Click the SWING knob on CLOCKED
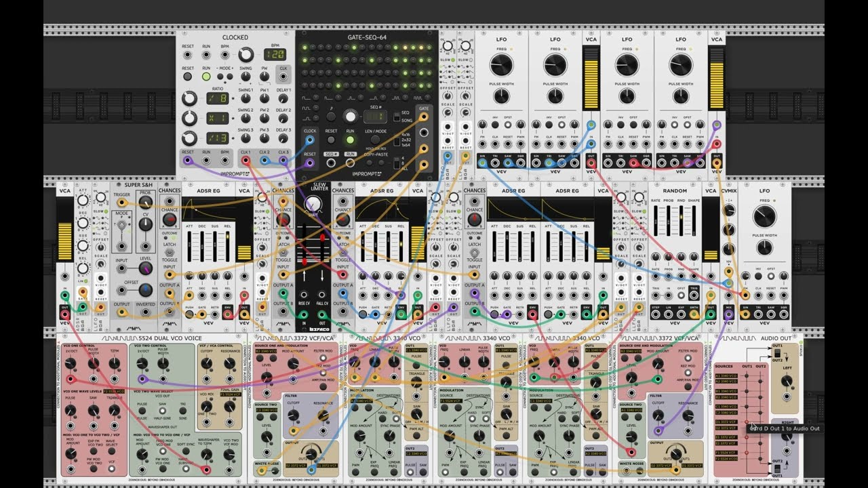This screenshot has width=868, height=488. 245,77
